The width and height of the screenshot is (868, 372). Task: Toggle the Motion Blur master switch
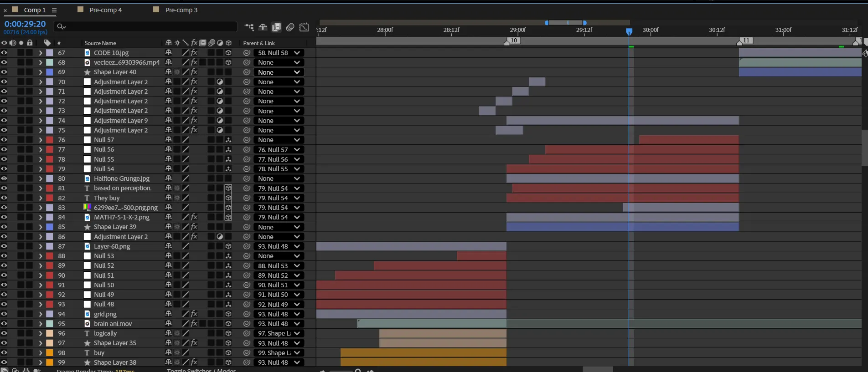coord(290,27)
